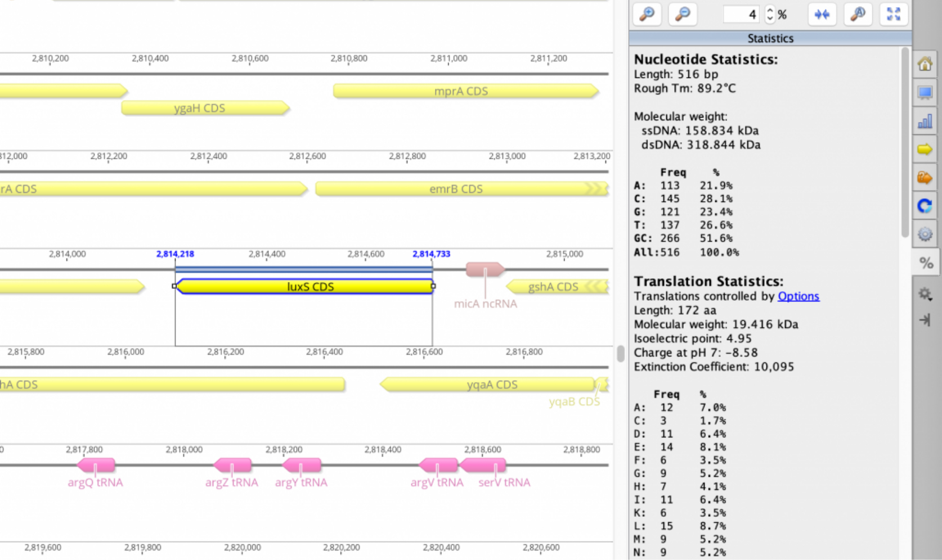Select the luxS CDS annotation
The width and height of the screenshot is (942, 560).
coord(304,287)
